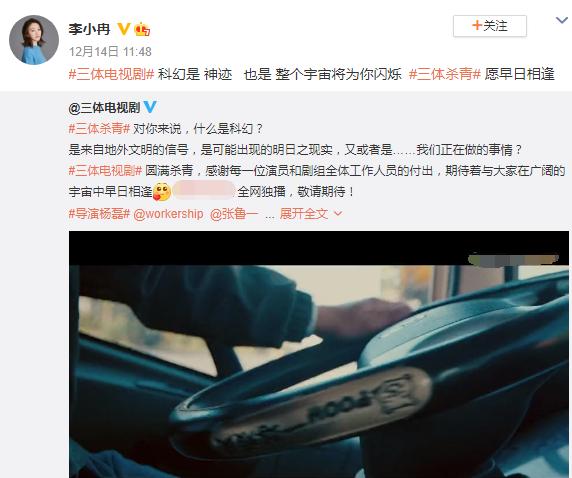Click the blue verified badge beside 三体电视剧
Screen dimensions: 572x478
point(150,107)
